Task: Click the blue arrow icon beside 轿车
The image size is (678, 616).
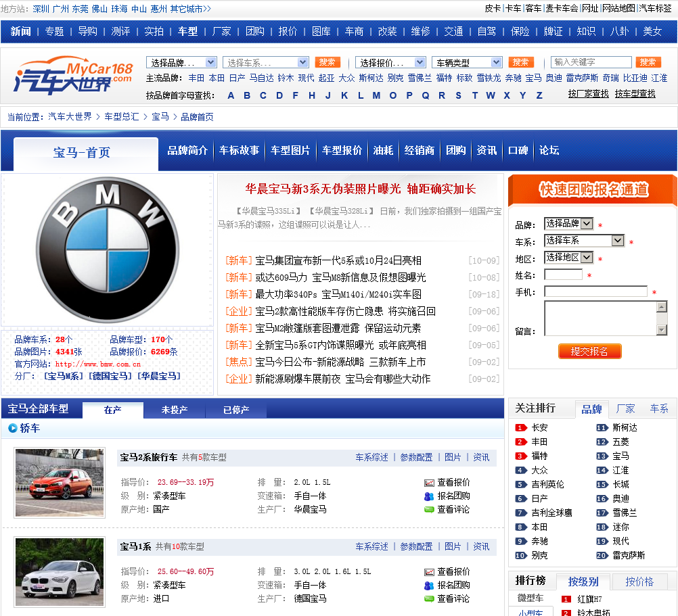Action: pyautogui.click(x=13, y=428)
